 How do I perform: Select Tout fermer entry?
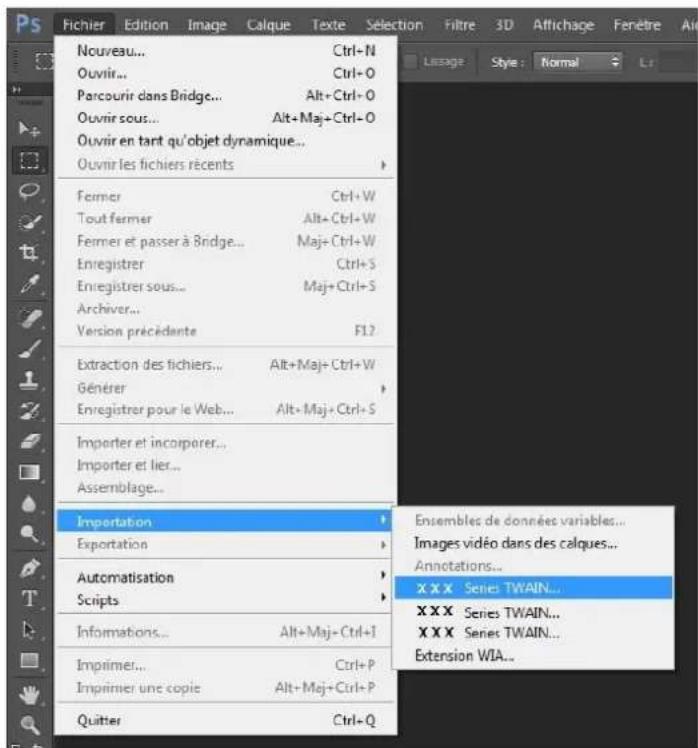coord(226,218)
